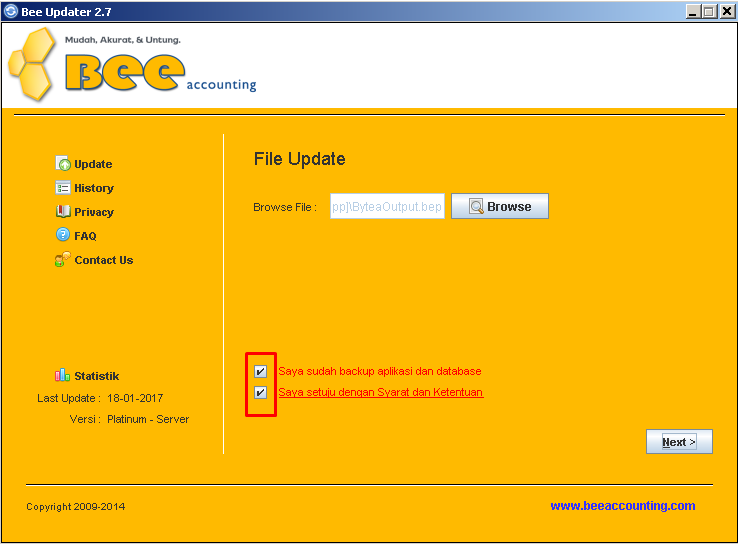This screenshot has width=738, height=544.
Task: Click the Contact Us people icon
Action: tap(63, 259)
